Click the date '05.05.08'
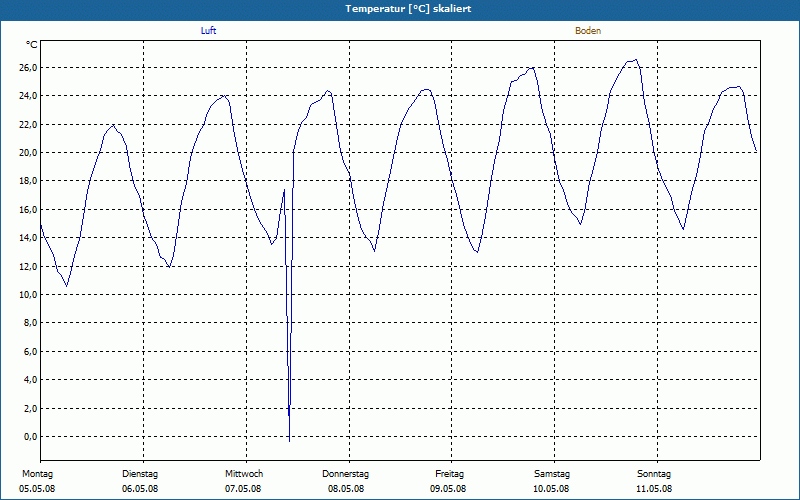Viewport: 800px width, 500px height. [x=37, y=489]
